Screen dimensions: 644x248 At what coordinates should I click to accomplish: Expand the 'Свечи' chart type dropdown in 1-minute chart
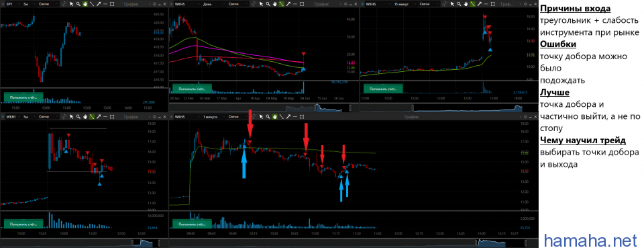[x=237, y=117]
